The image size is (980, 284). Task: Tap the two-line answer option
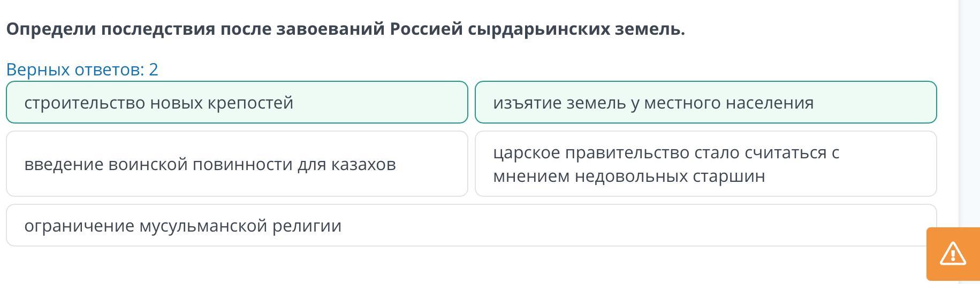click(x=705, y=164)
